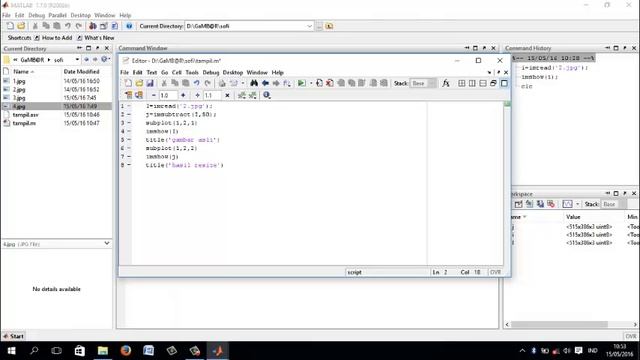Increment value with plus button
640x360 pixels.
pyautogui.click(x=183, y=95)
